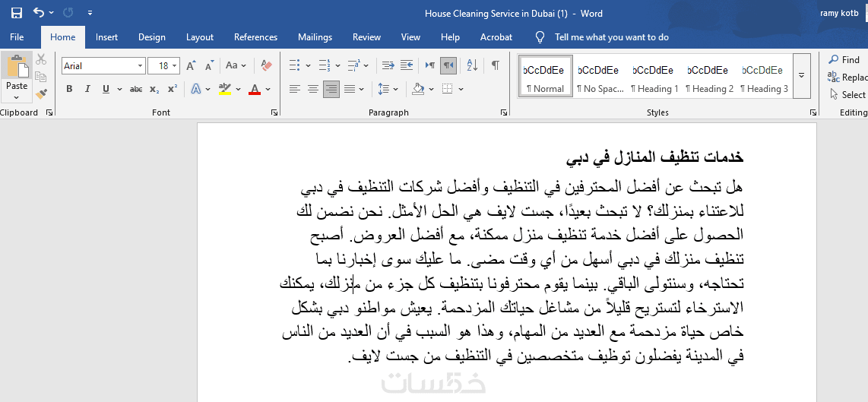The image size is (868, 402).
Task: Select the Format Painter brush
Action: (41, 93)
